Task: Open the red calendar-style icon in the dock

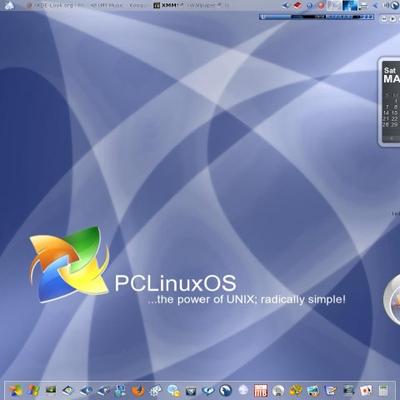Action: [x=261, y=390]
